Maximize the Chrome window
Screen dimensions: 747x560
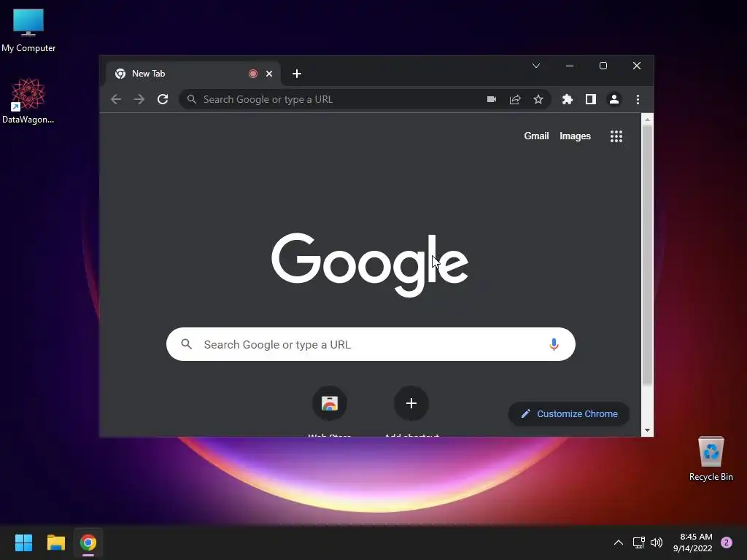[x=603, y=66]
